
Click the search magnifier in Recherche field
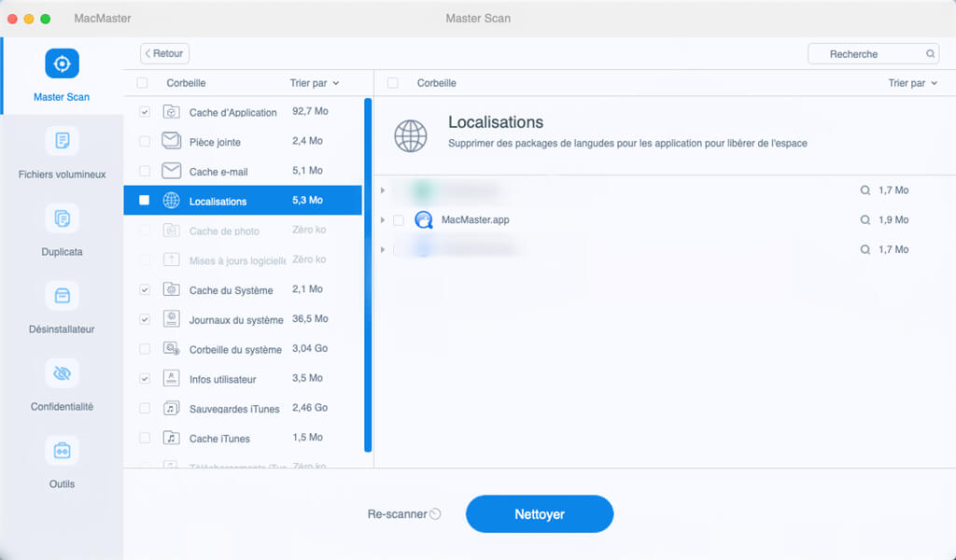pos(931,53)
